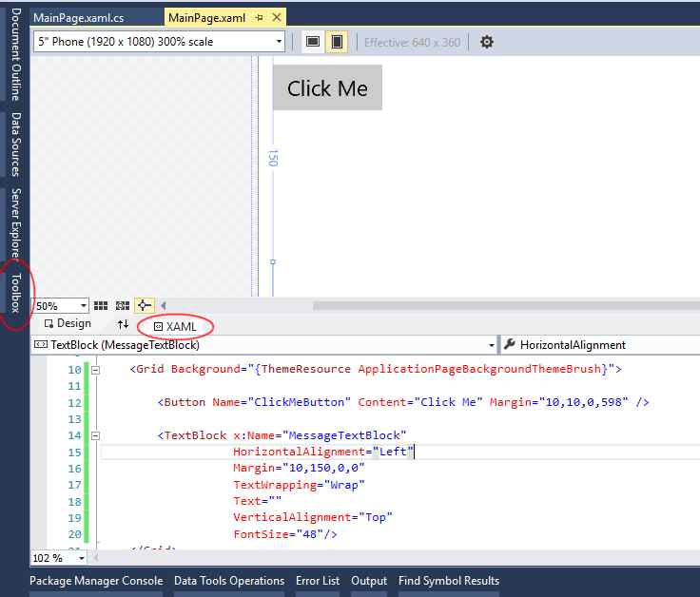Screen dimensions: 700x597
Task: Click the Text="" code line
Action: tap(257, 501)
